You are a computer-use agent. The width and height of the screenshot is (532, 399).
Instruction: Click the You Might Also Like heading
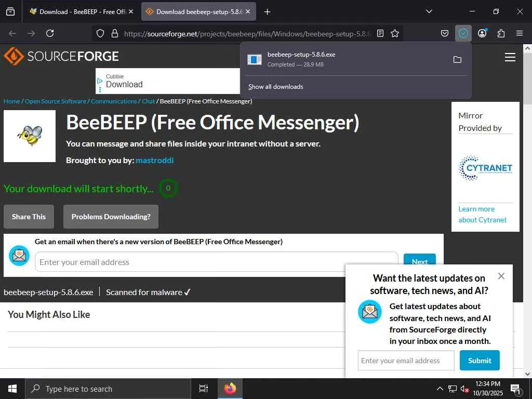[x=49, y=314]
